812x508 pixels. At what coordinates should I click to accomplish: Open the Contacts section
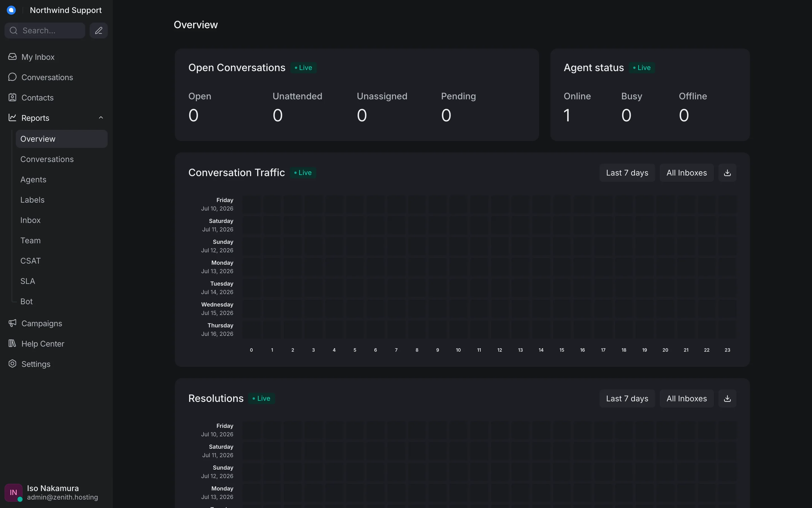click(56, 98)
